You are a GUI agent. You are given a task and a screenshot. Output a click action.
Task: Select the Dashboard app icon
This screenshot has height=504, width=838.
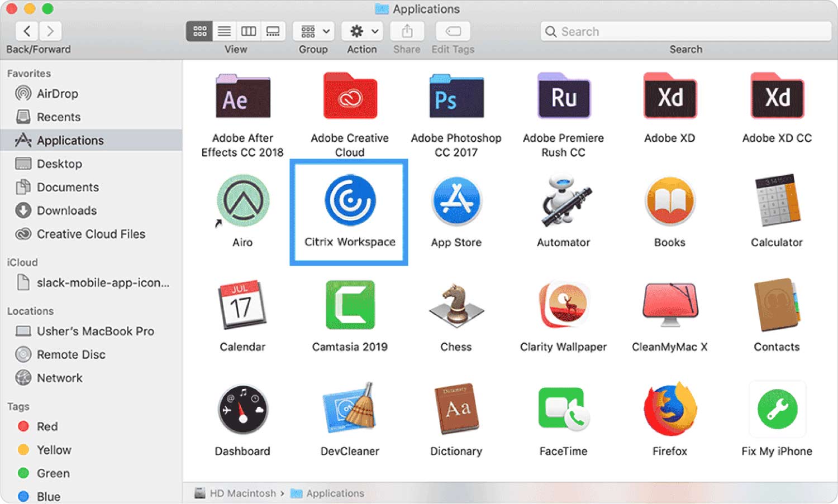pos(242,409)
